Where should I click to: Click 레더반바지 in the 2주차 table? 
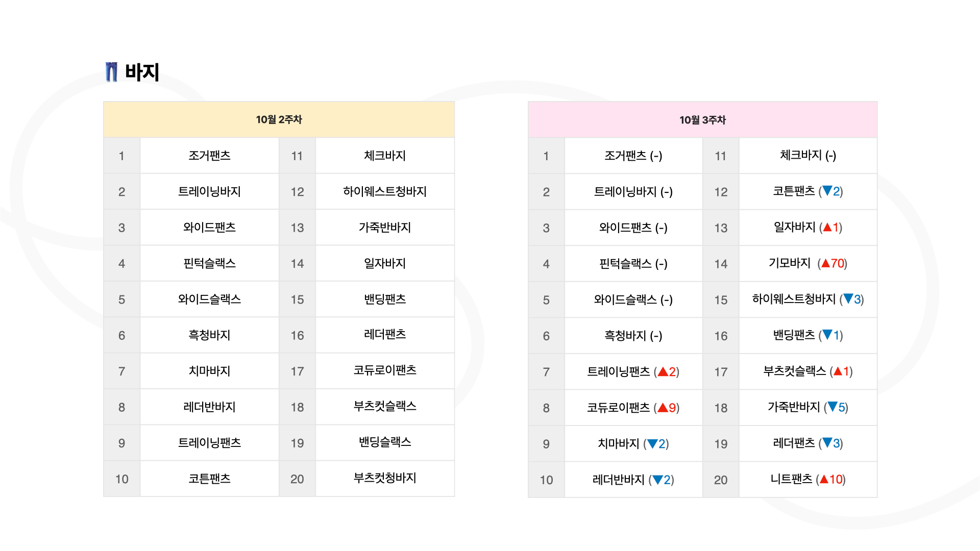210,407
